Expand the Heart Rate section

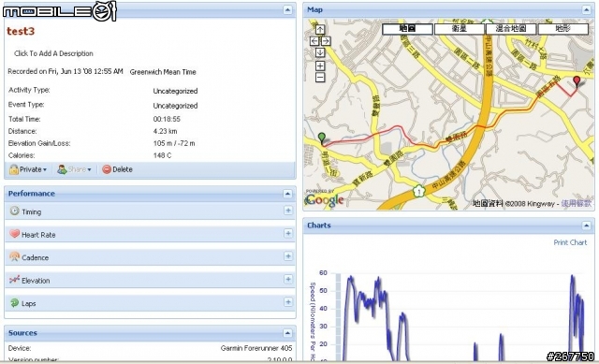click(288, 233)
